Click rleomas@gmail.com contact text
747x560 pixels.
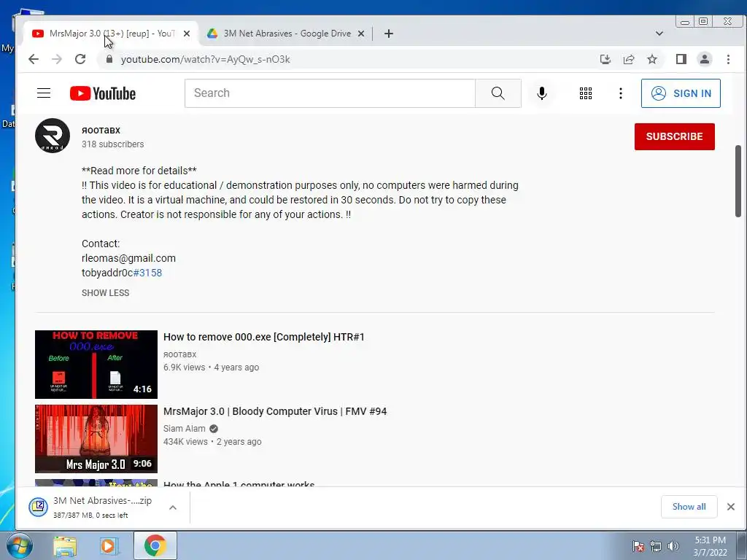(x=128, y=258)
